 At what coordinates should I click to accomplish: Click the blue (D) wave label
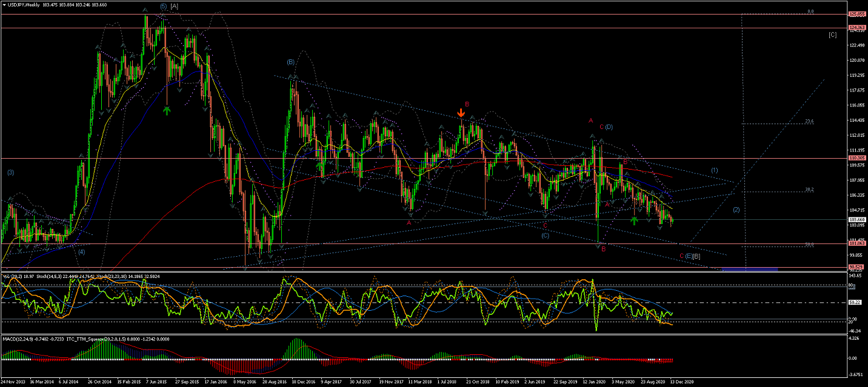[x=609, y=127]
